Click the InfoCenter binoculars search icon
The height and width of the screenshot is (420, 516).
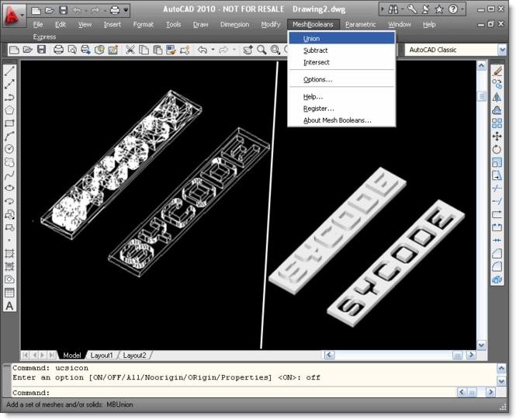point(393,9)
